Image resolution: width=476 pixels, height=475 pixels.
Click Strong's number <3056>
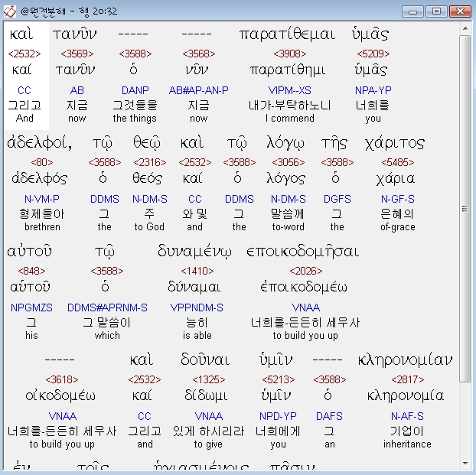[288, 162]
